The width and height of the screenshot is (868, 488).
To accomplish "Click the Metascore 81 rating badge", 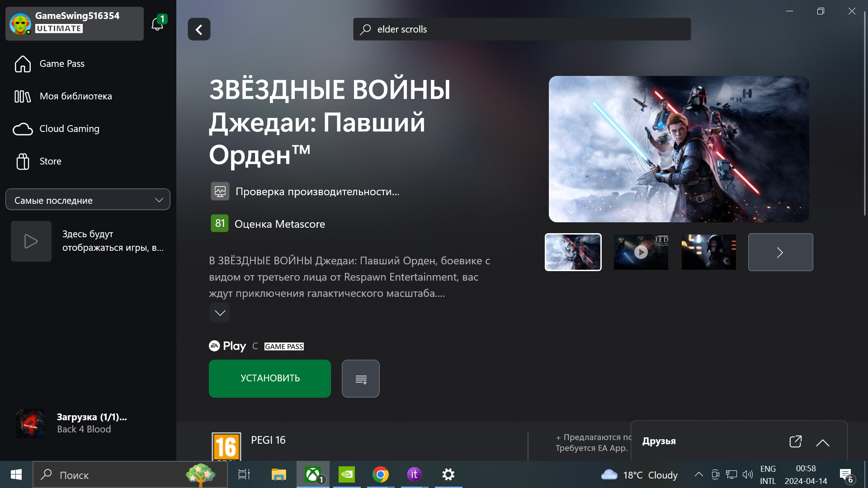I will 220,224.
